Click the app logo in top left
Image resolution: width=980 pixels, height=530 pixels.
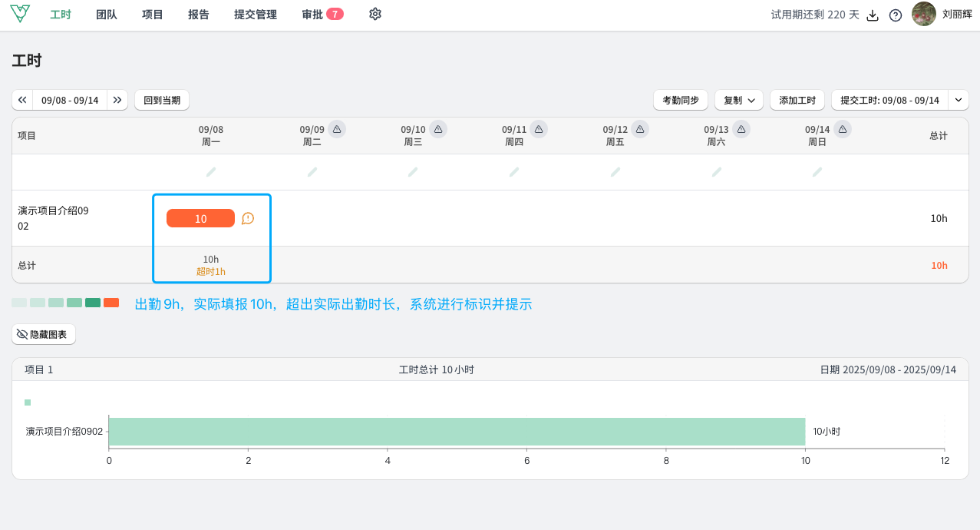[20, 14]
